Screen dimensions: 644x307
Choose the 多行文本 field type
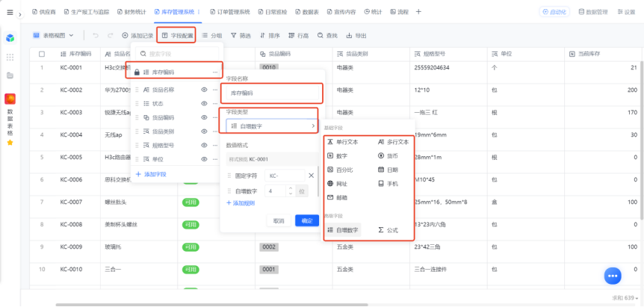[x=393, y=142]
